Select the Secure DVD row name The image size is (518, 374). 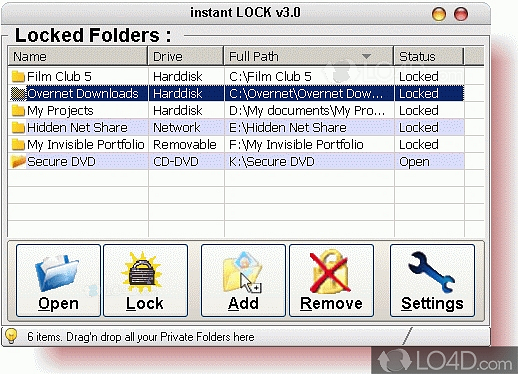[x=61, y=161]
